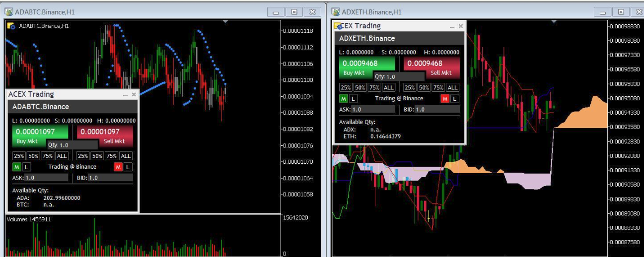Select 50% on buy side of ADABTC panel
This screenshot has width=644, height=257.
[33, 156]
